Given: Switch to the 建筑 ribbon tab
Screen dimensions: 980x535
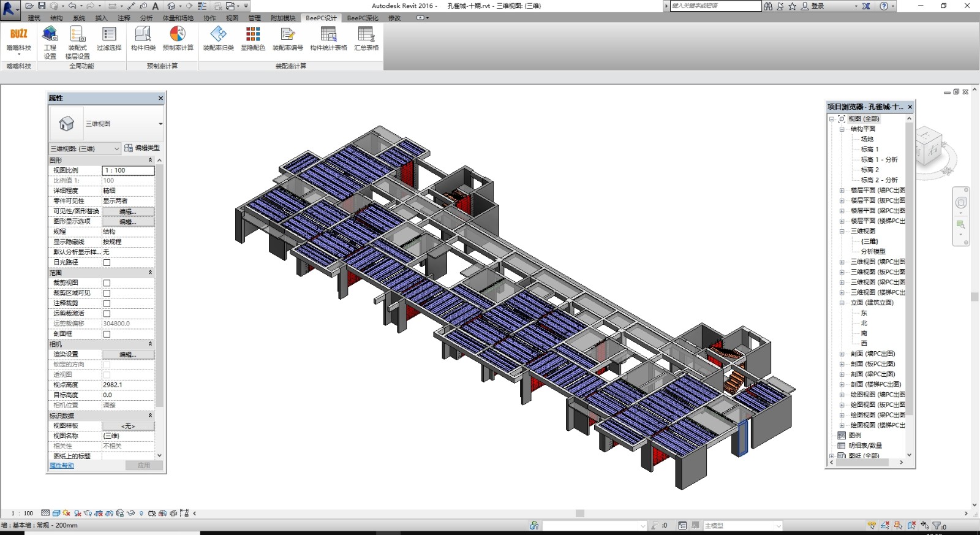Looking at the screenshot, I should [x=34, y=18].
